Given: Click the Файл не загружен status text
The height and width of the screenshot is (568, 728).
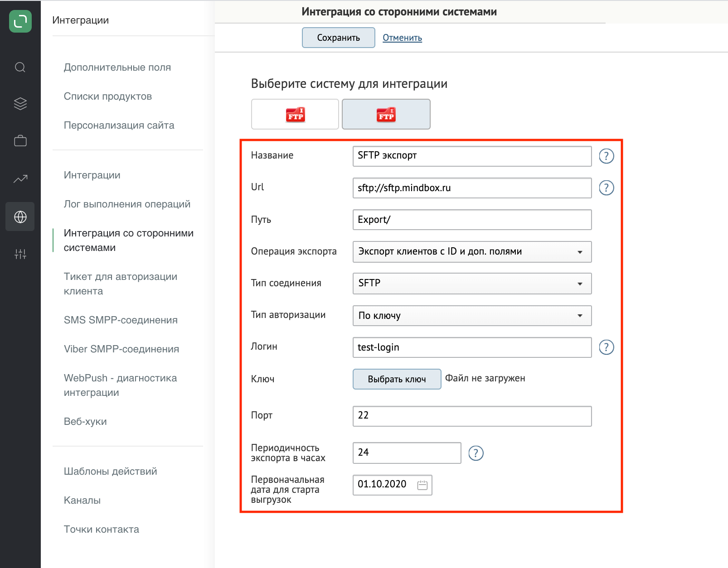Looking at the screenshot, I should pyautogui.click(x=485, y=378).
